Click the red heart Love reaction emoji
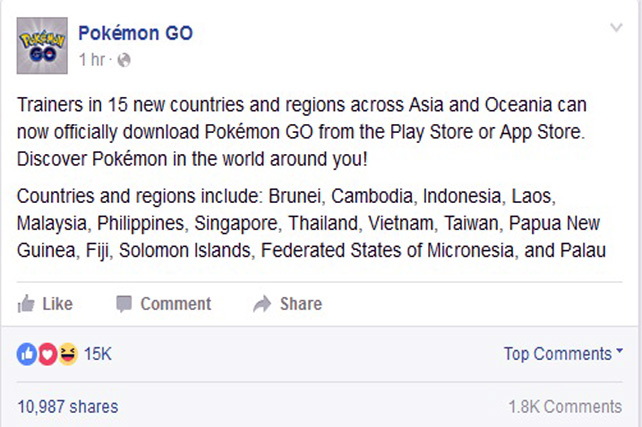 (x=46, y=353)
